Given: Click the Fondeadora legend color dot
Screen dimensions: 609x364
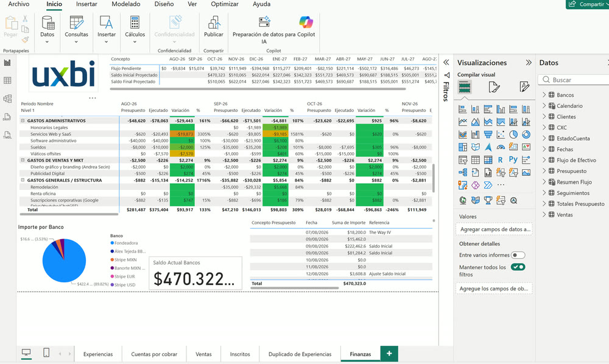Looking at the screenshot, I should [x=112, y=243].
